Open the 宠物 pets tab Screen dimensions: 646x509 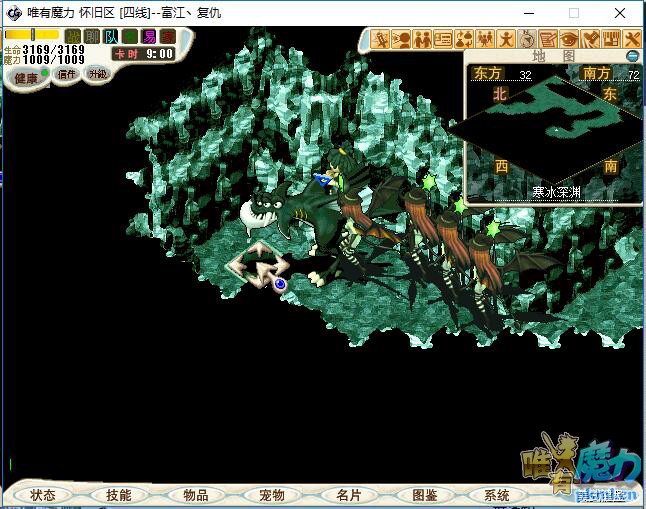pos(272,495)
